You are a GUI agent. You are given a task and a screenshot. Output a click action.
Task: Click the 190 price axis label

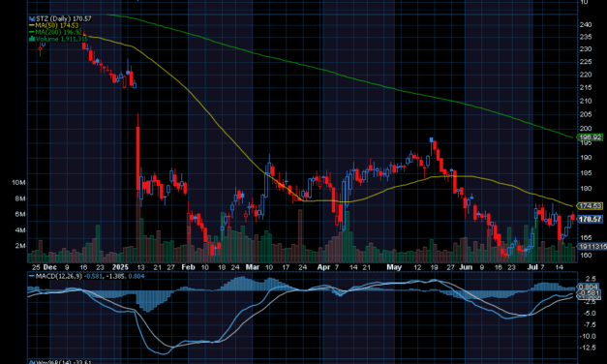click(586, 158)
